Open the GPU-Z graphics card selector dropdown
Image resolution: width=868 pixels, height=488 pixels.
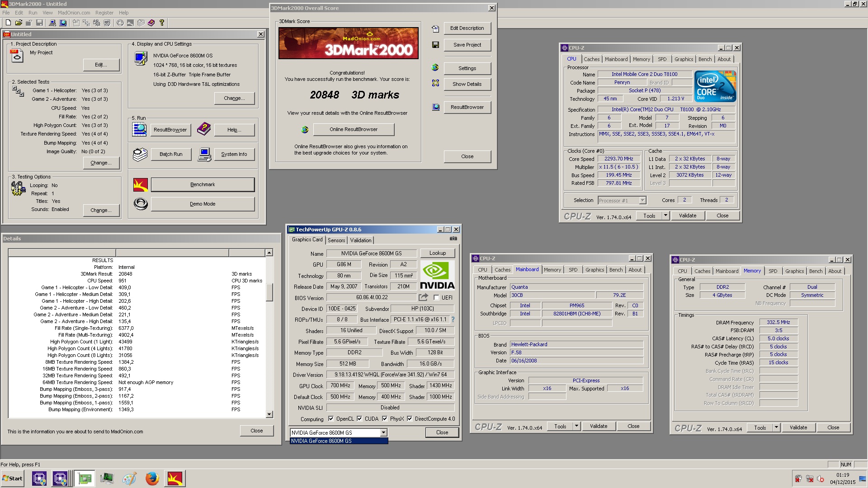point(383,432)
